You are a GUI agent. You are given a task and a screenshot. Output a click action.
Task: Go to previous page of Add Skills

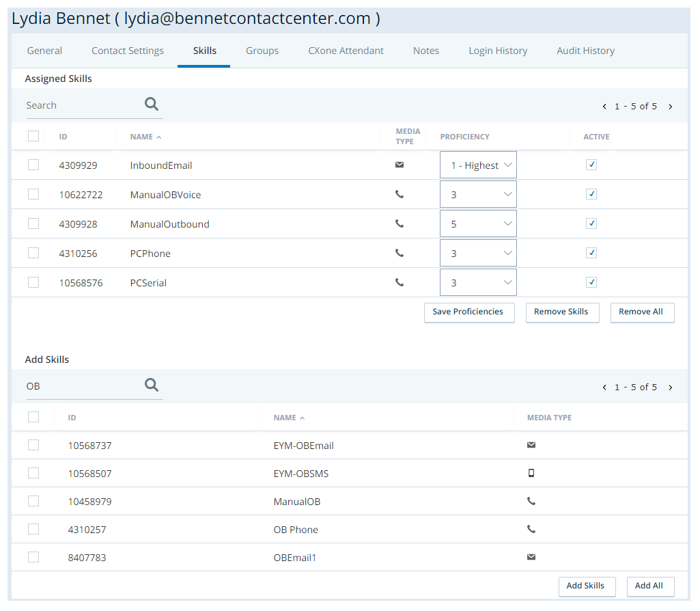click(x=604, y=388)
